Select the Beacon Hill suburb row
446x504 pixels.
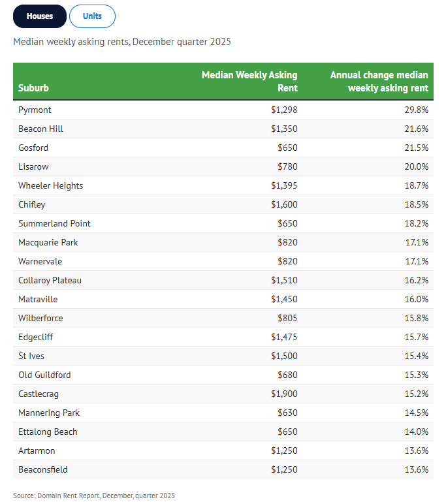pos(223,129)
